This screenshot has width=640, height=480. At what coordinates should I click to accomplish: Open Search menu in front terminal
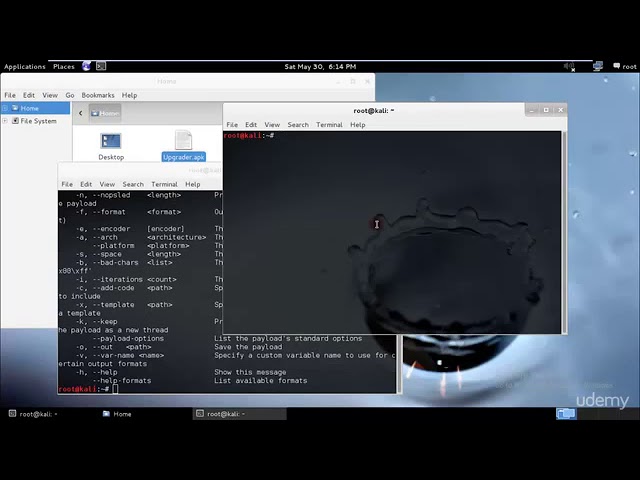[x=298, y=124]
